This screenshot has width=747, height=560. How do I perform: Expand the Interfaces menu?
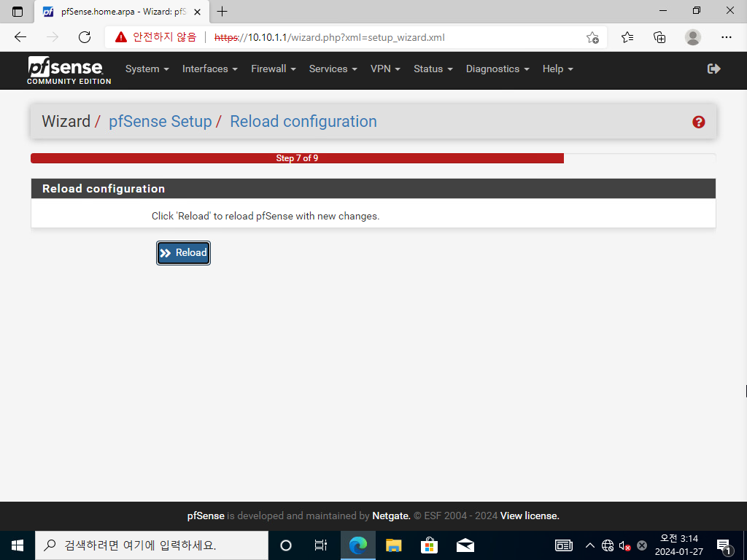[210, 69]
